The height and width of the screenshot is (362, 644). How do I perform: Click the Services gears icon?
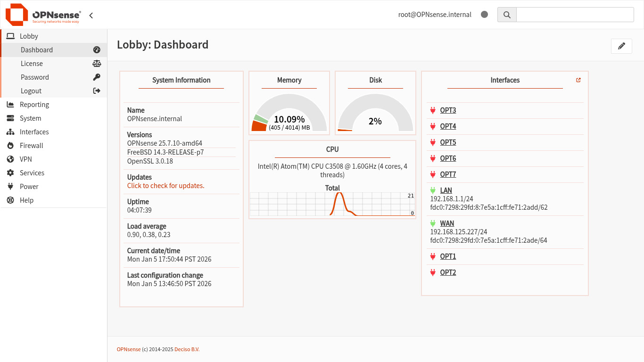click(10, 173)
